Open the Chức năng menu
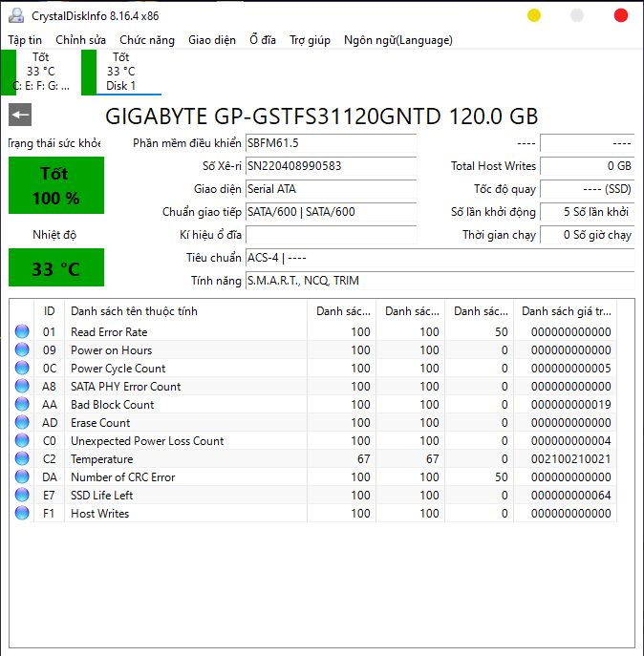 pos(147,40)
